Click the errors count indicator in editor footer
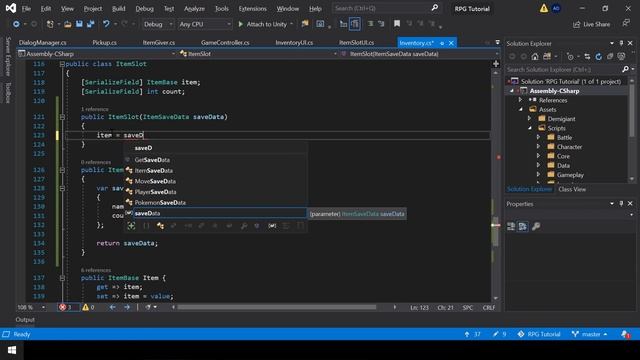 67,307
